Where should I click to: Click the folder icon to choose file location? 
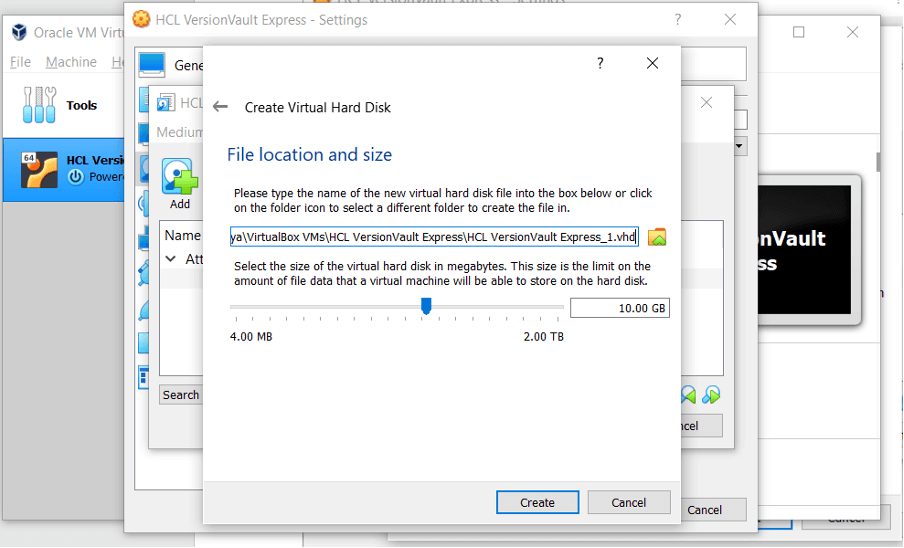click(657, 237)
